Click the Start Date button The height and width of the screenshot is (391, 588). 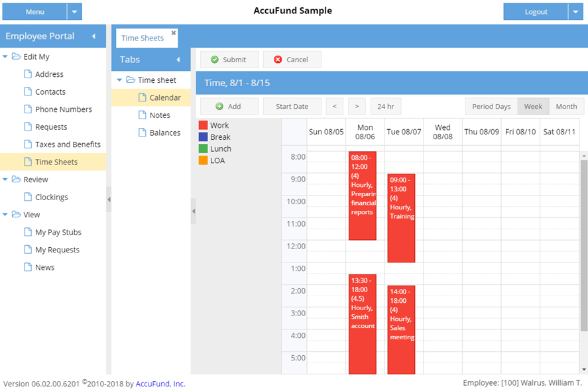coord(292,107)
